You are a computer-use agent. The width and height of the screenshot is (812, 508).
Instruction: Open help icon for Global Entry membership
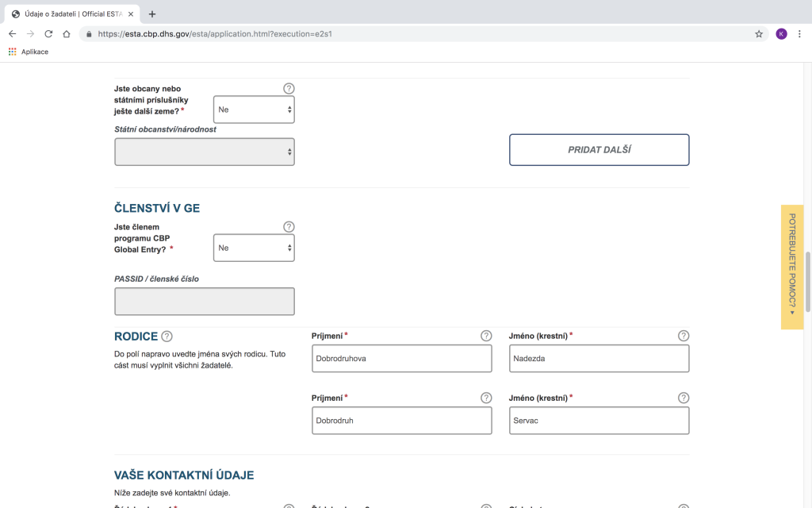pos(289,227)
